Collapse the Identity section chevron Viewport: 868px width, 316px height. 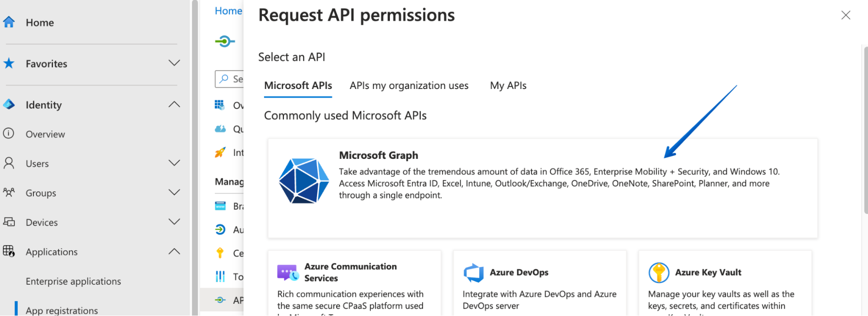click(x=174, y=105)
